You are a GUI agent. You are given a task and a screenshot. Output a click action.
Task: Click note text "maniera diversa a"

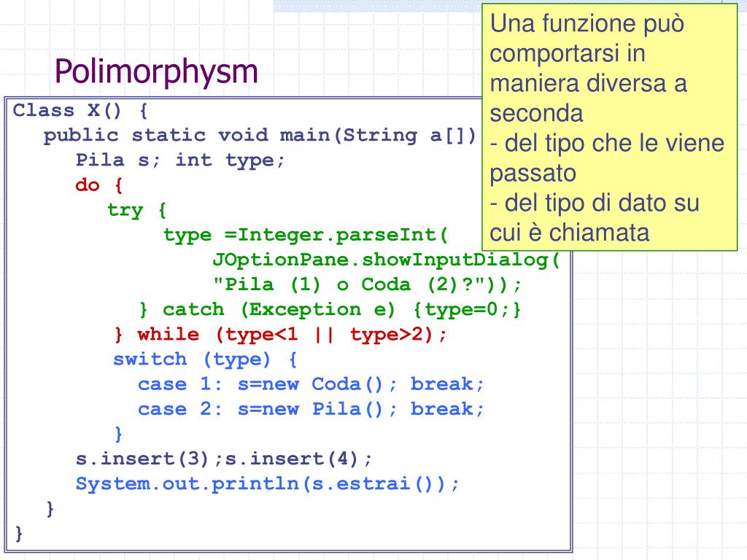[x=589, y=83]
